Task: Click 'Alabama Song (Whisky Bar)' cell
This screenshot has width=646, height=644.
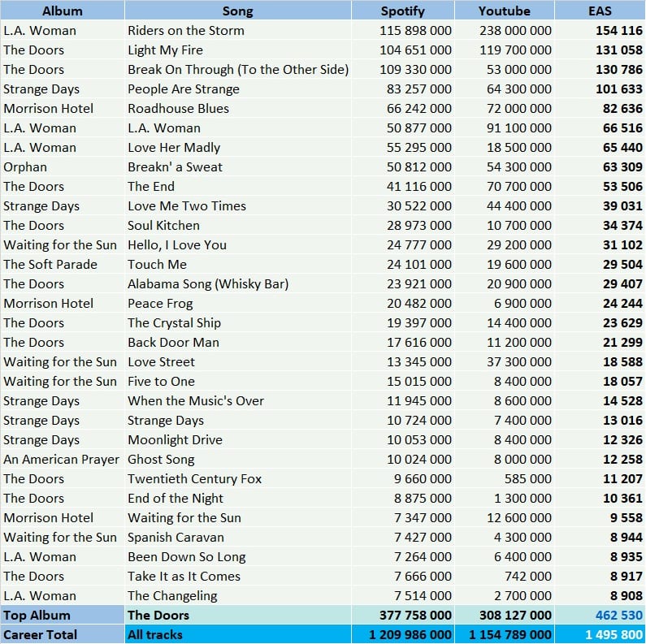Action: (x=238, y=283)
